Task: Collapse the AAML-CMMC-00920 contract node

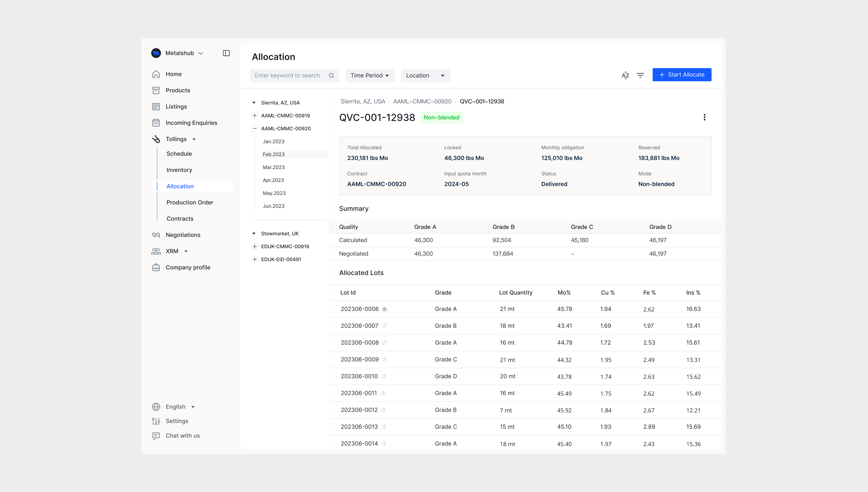Action: tap(255, 128)
